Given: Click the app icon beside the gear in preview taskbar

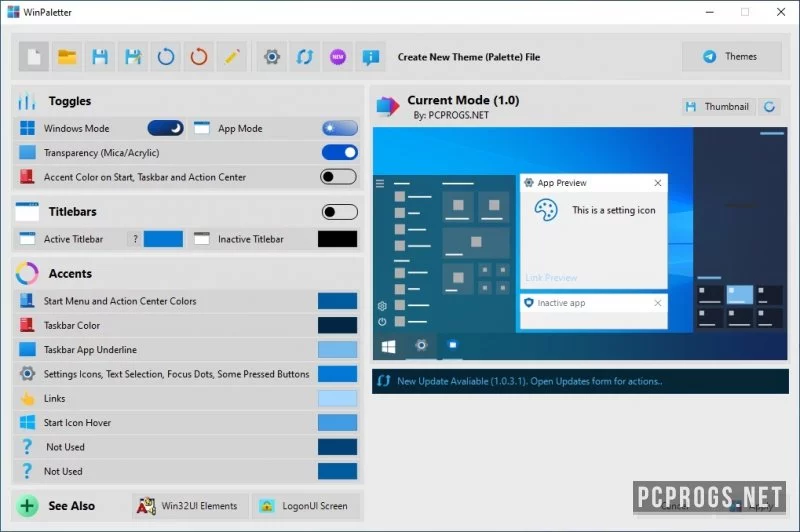Looking at the screenshot, I should coord(453,345).
